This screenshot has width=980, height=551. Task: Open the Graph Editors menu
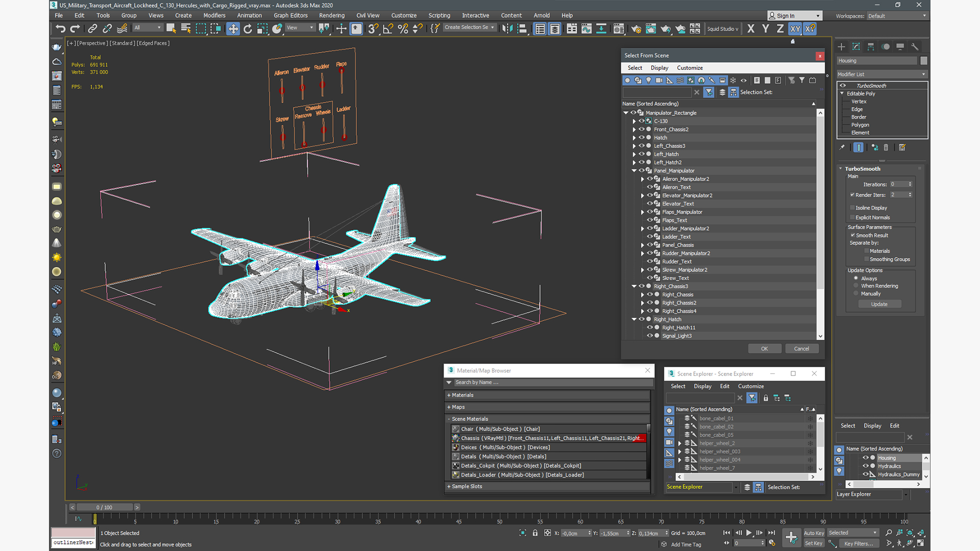290,15
